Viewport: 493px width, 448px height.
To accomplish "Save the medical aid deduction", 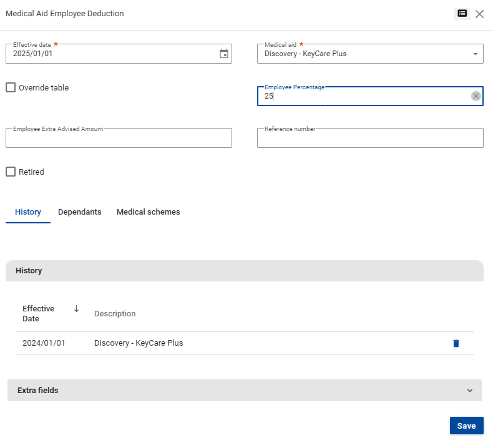I will 466,426.
